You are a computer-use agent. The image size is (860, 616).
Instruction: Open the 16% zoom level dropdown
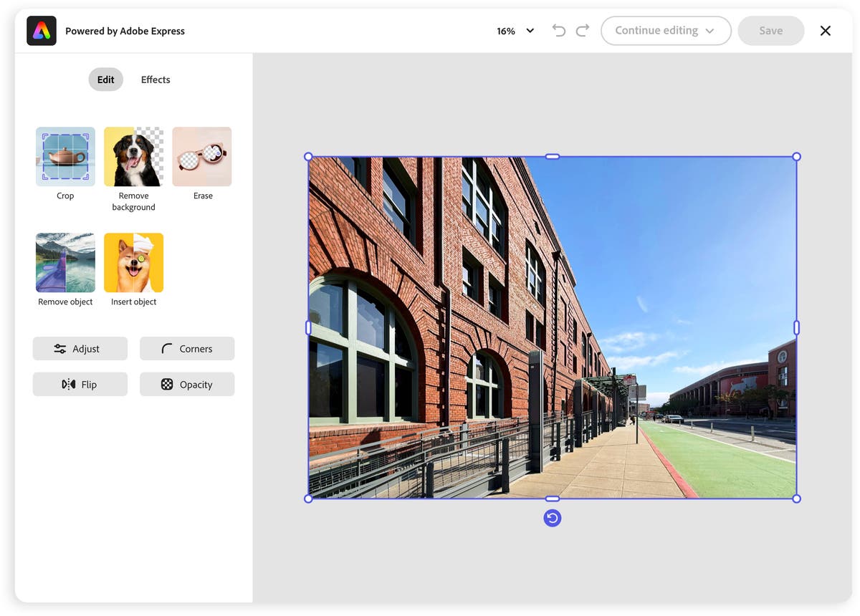click(x=515, y=31)
